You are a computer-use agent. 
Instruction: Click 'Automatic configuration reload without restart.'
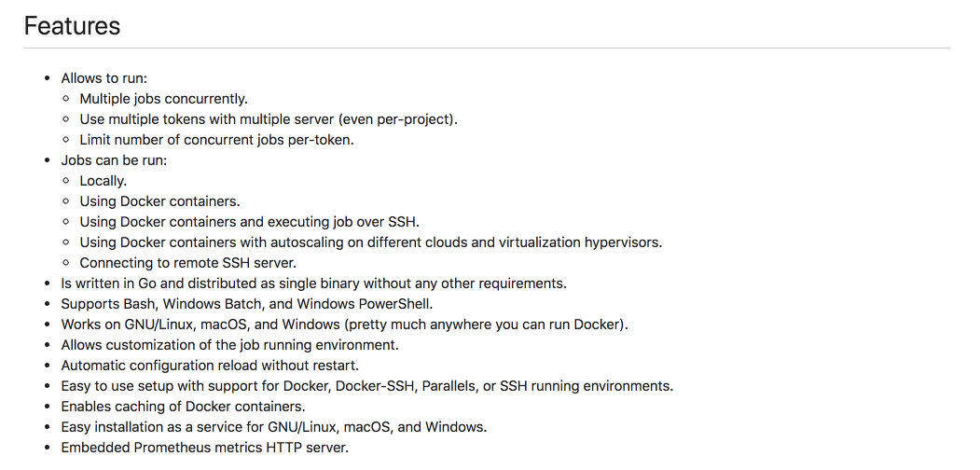pyautogui.click(x=210, y=366)
